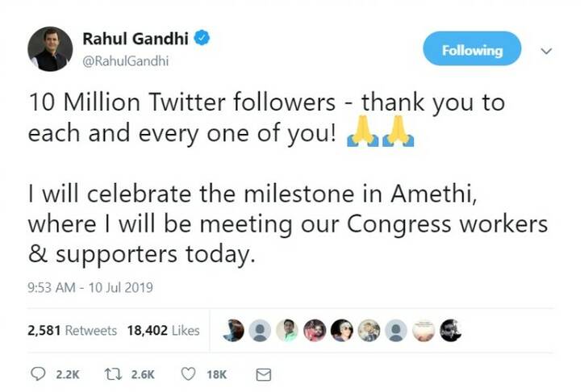This screenshot has height=392, width=584.
Task: Retweet using the retweet arrows icon
Action: tap(113, 374)
